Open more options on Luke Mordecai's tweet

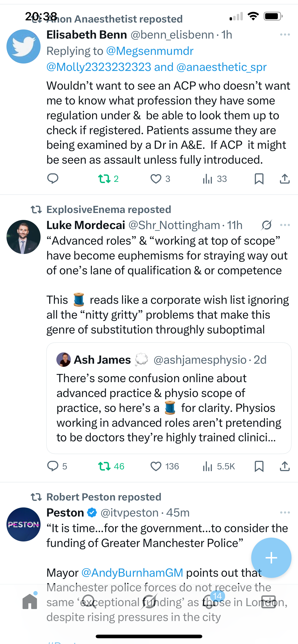coord(285,225)
